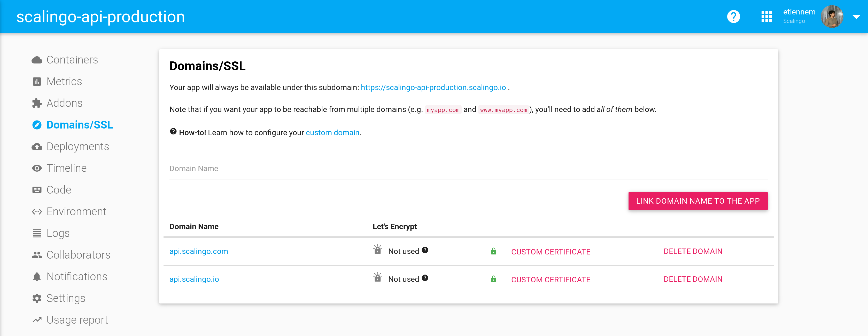
Task: Click the etiennem username in header
Action: coord(799,12)
